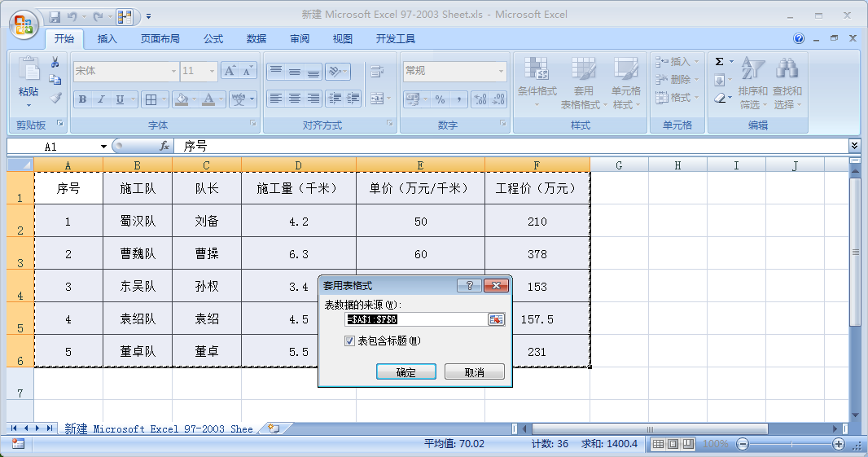Open the 插入 ribbon tab
Viewport: 868px width, 457px height.
pyautogui.click(x=107, y=39)
